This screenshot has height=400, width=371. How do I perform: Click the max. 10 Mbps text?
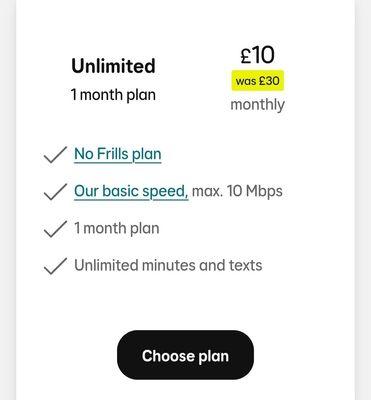tap(237, 191)
